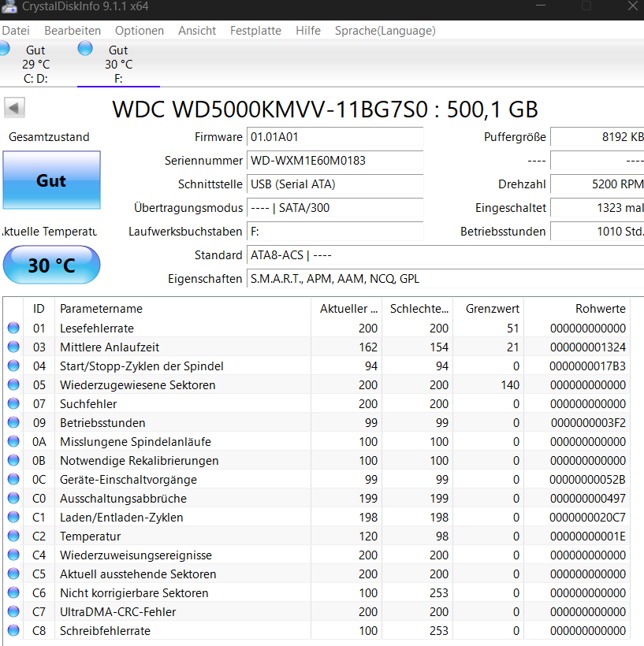Click status orb for Laden/Entladen-Zyklen
This screenshot has height=646, width=644.
click(x=13, y=517)
